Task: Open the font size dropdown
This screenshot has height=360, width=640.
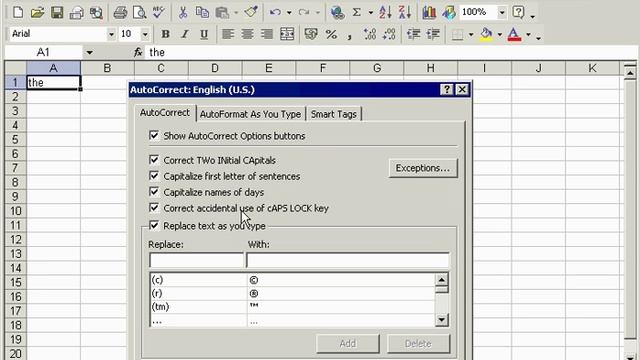Action: coord(145,34)
